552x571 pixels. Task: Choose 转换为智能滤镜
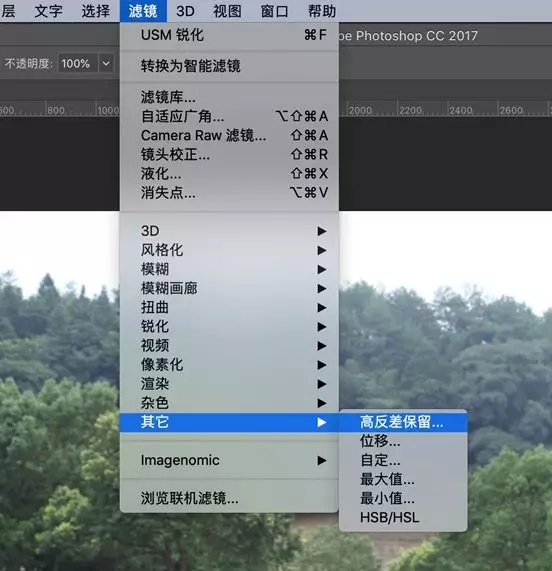(x=229, y=66)
